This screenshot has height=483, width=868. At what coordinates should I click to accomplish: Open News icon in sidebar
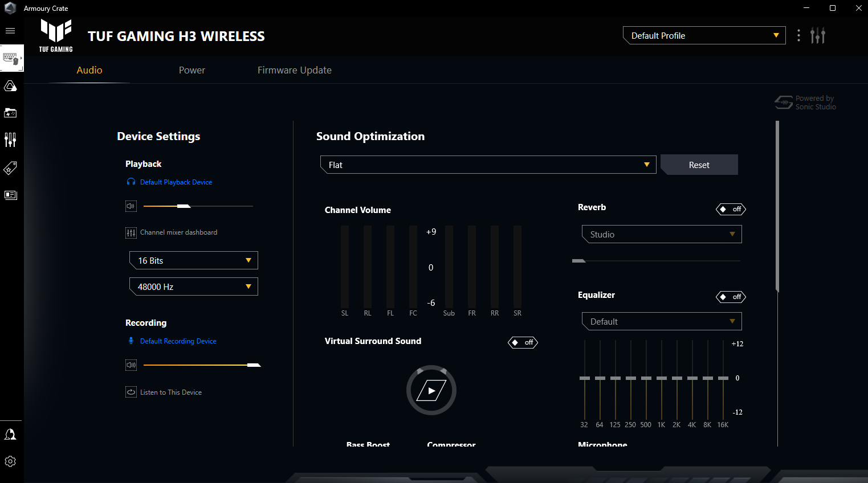tap(10, 195)
